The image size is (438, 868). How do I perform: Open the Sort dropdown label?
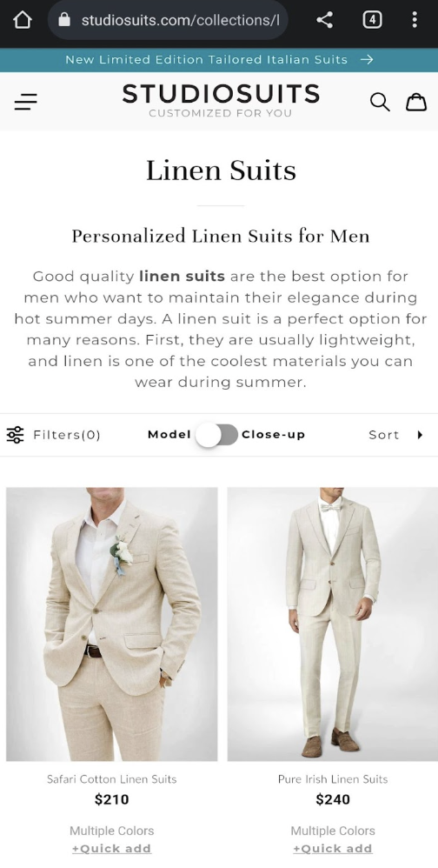click(384, 435)
